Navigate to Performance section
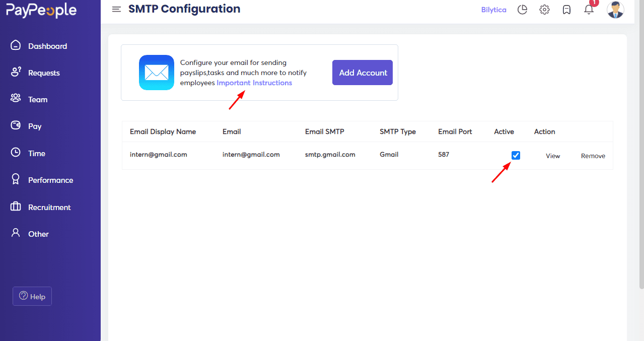The height and width of the screenshot is (341, 644). pos(50,180)
